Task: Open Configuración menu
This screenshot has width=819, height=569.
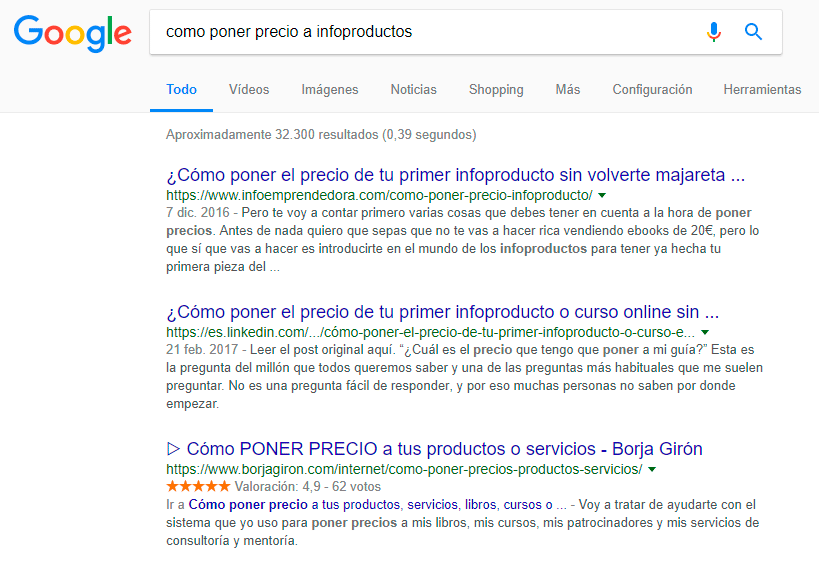Action: pos(652,90)
